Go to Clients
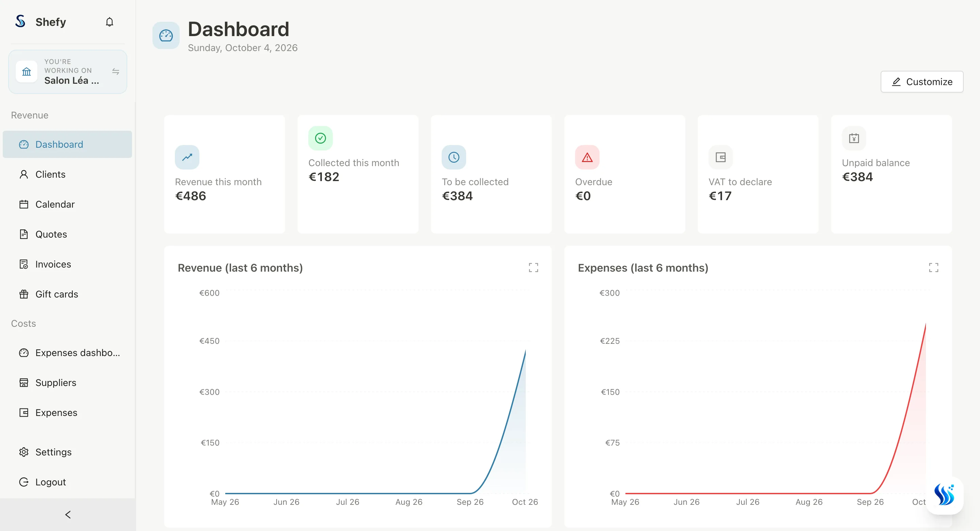980x531 pixels. (67, 174)
